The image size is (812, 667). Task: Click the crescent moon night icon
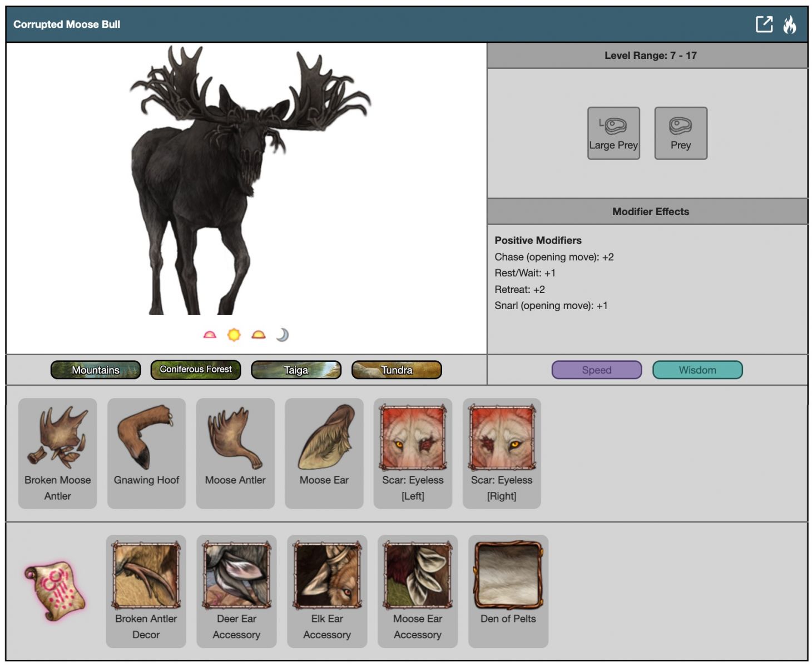283,335
